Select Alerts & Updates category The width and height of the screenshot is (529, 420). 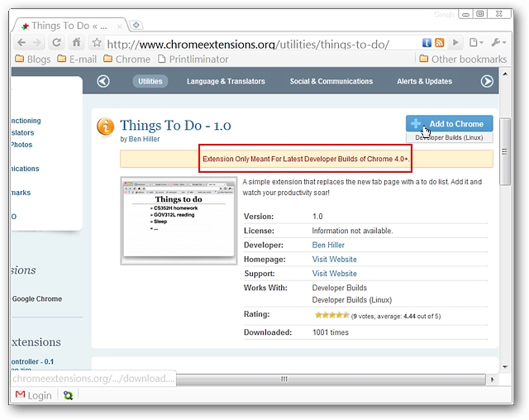pyautogui.click(x=424, y=81)
